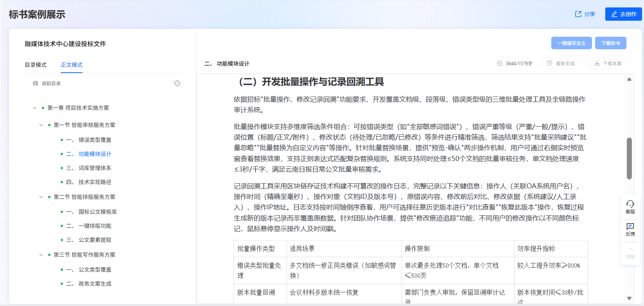Click table header 批量操作类型
This screenshot has height=306, width=644.
point(256,249)
